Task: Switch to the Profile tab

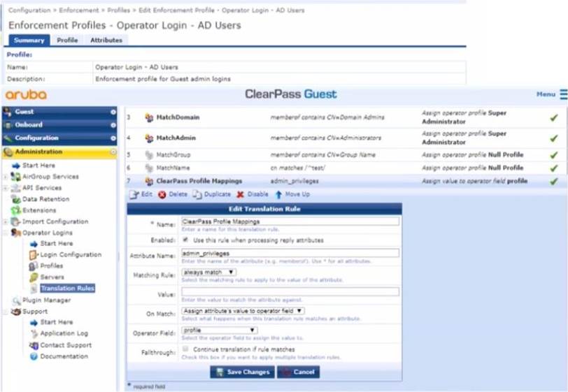Action: 67,40
